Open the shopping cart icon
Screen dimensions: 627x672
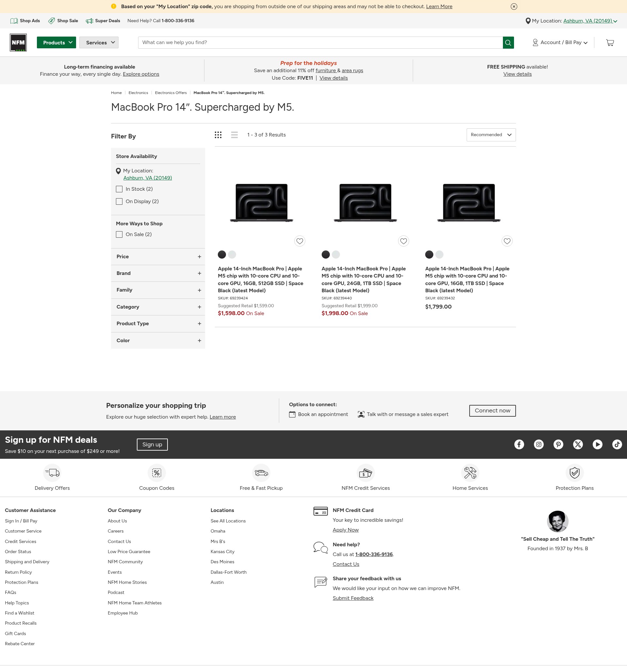coord(610,42)
